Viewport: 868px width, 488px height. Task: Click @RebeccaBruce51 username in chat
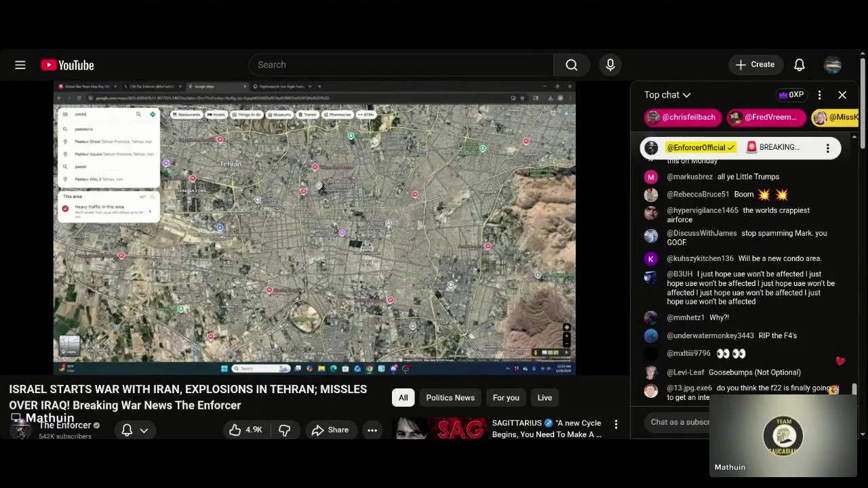(x=698, y=195)
